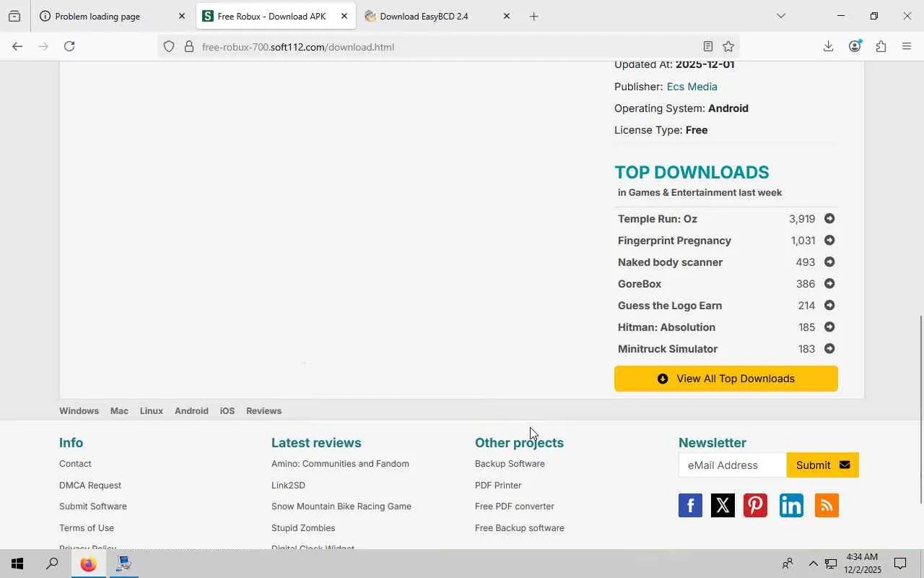Image resolution: width=924 pixels, height=578 pixels.
Task: Click the arrow icon next to Minitruck Simulator
Action: point(829,349)
